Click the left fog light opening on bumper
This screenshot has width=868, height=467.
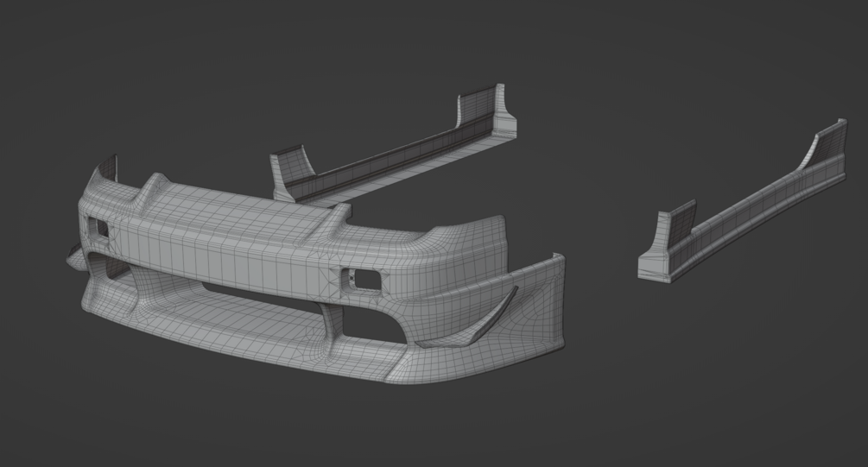tap(98, 227)
